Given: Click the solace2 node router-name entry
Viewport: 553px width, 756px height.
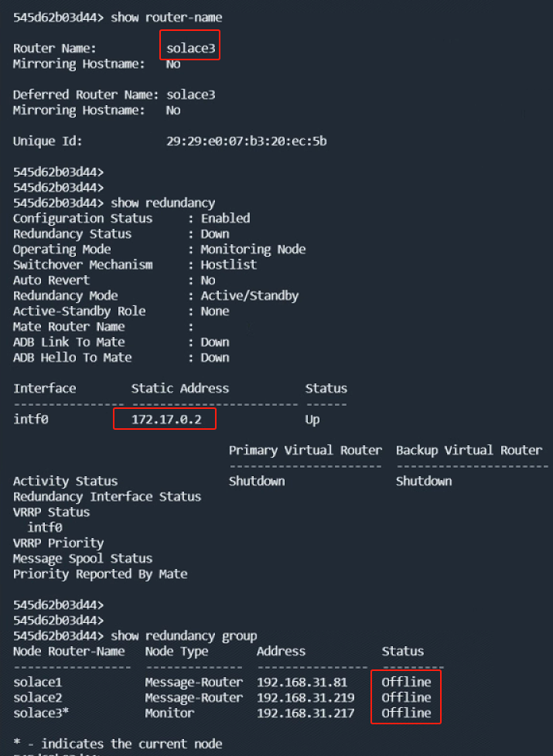Looking at the screenshot, I should pyautogui.click(x=38, y=698).
